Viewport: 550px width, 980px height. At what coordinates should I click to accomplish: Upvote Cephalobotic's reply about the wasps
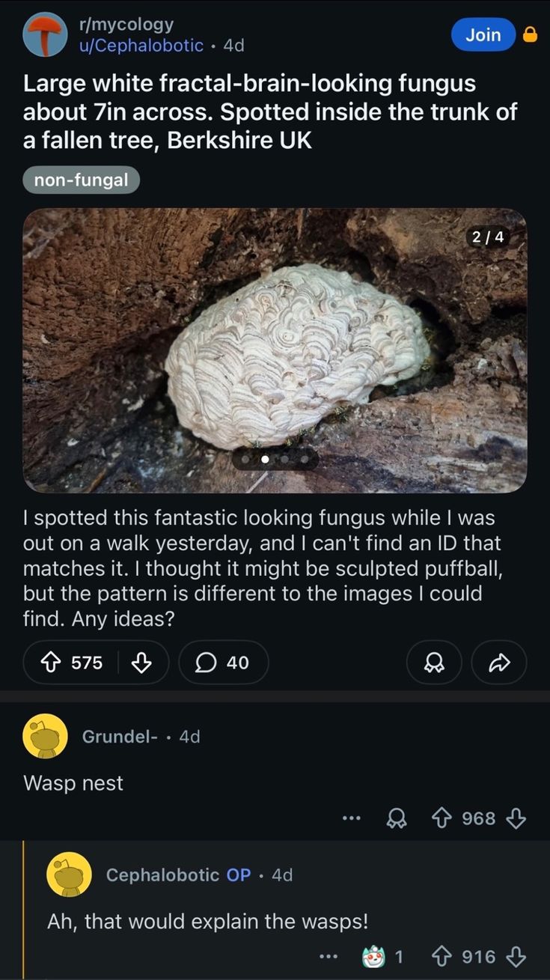[441, 956]
